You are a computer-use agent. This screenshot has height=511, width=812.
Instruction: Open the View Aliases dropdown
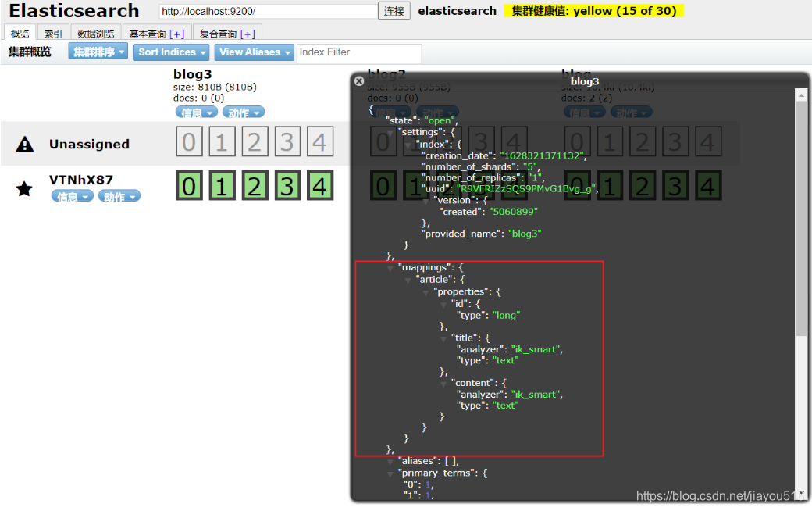(x=255, y=52)
